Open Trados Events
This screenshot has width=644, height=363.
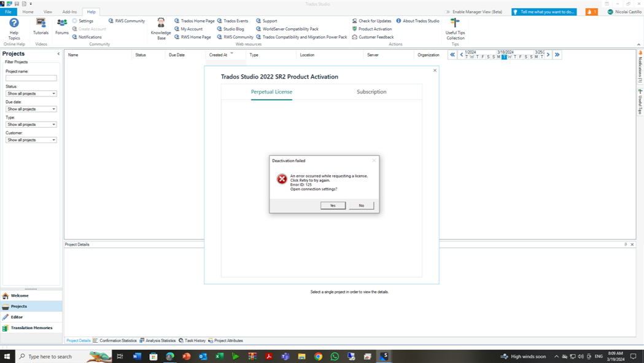pyautogui.click(x=233, y=21)
